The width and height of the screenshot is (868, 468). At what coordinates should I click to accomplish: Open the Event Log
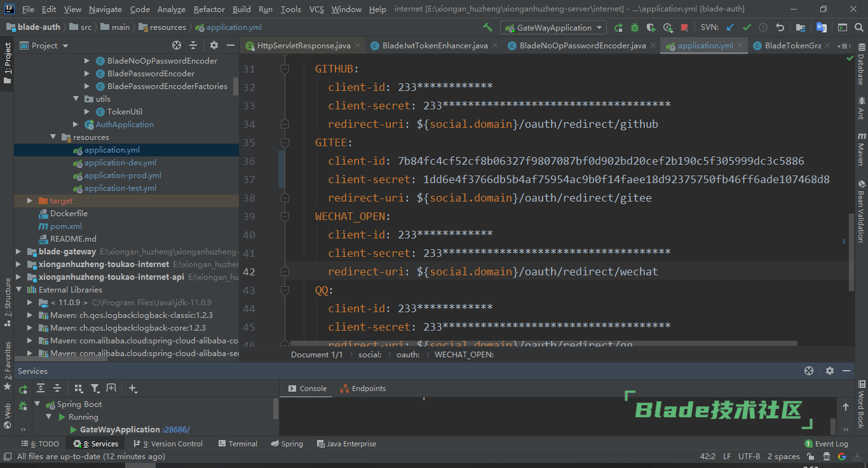(x=826, y=444)
